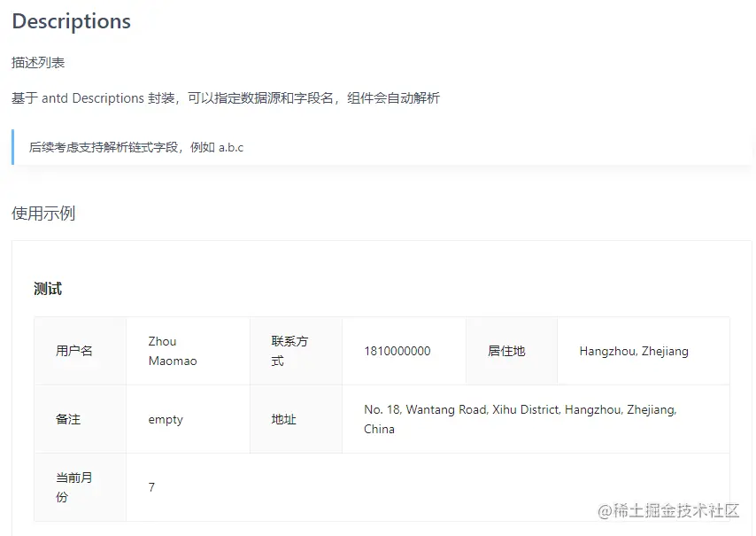
Task: Click the 居住地 label cell
Action: pos(512,351)
